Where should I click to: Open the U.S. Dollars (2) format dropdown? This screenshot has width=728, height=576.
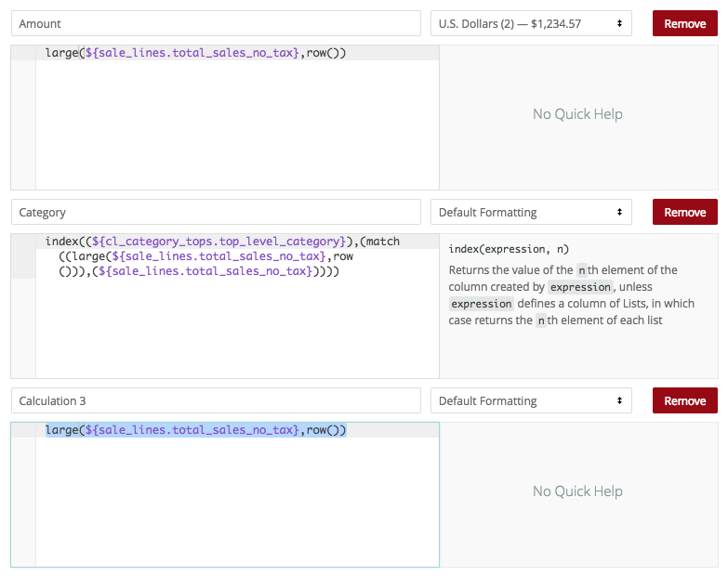531,23
